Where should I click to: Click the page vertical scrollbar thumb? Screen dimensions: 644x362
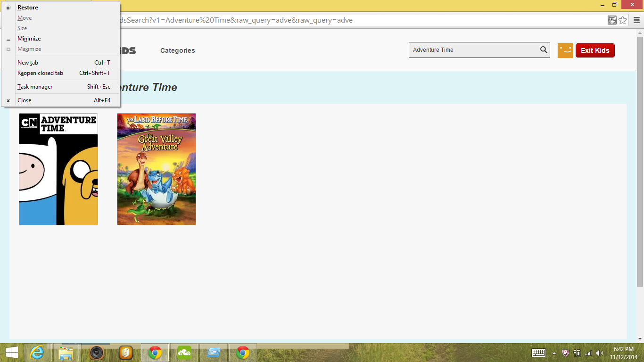coord(640,162)
